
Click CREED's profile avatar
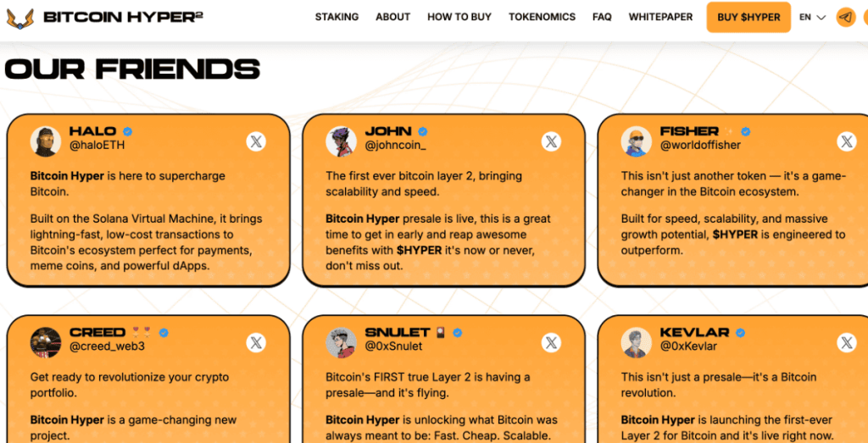pos(46,343)
